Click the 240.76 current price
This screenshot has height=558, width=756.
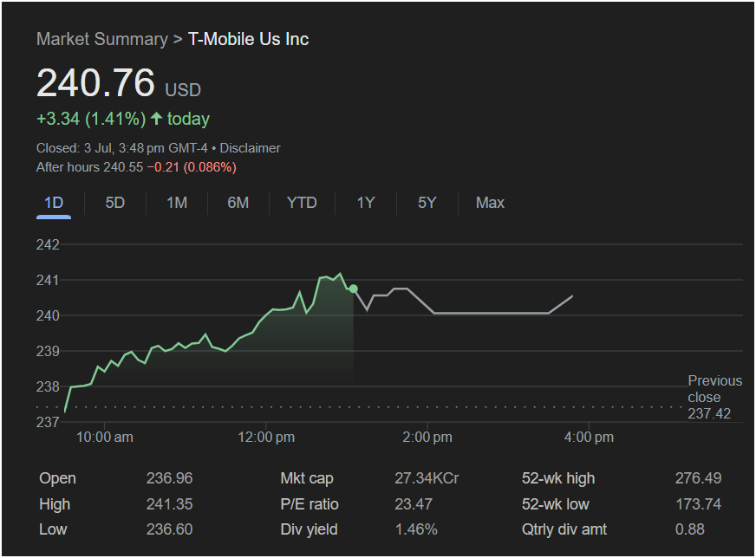click(96, 82)
